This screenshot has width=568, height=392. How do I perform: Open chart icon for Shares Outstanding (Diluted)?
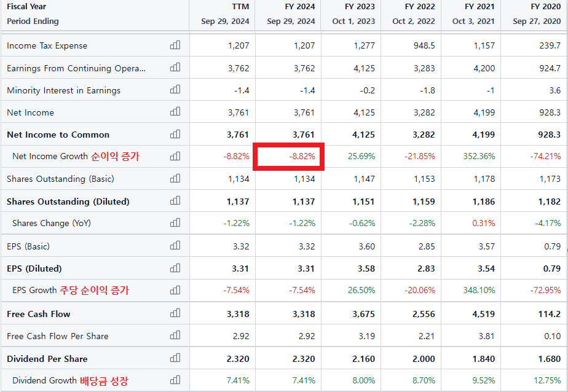point(175,201)
